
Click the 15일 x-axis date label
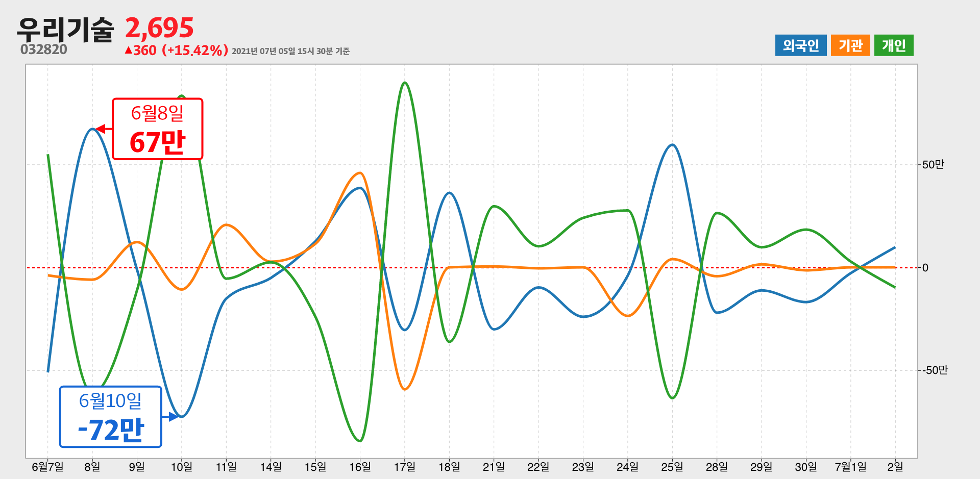(315, 466)
